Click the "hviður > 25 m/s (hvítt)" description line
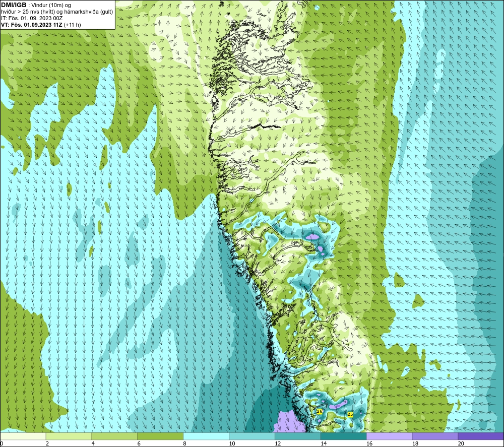 tap(57, 12)
